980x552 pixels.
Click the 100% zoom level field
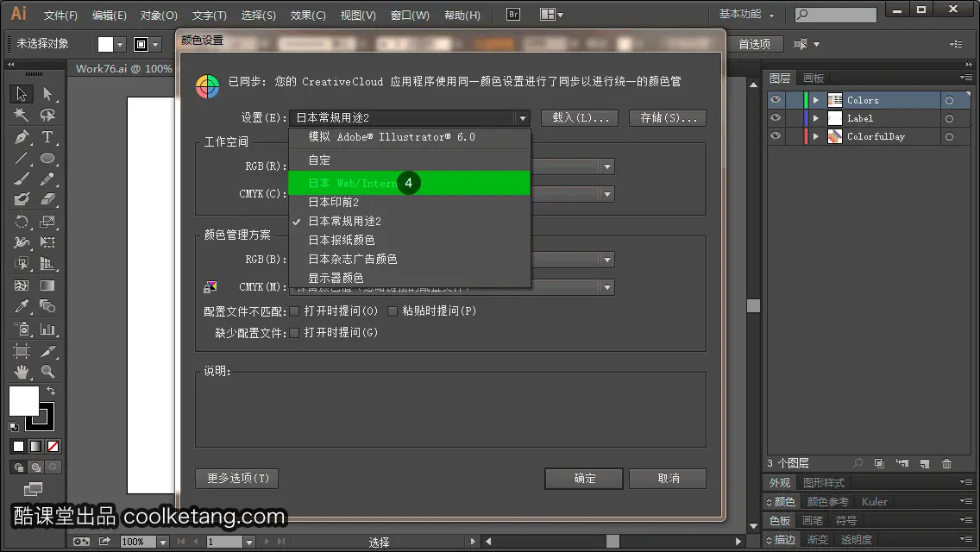138,542
